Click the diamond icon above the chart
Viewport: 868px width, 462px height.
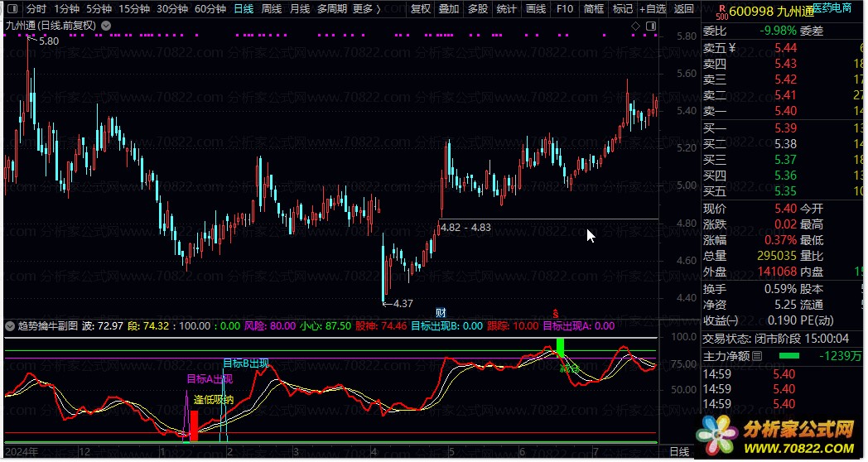click(x=635, y=26)
